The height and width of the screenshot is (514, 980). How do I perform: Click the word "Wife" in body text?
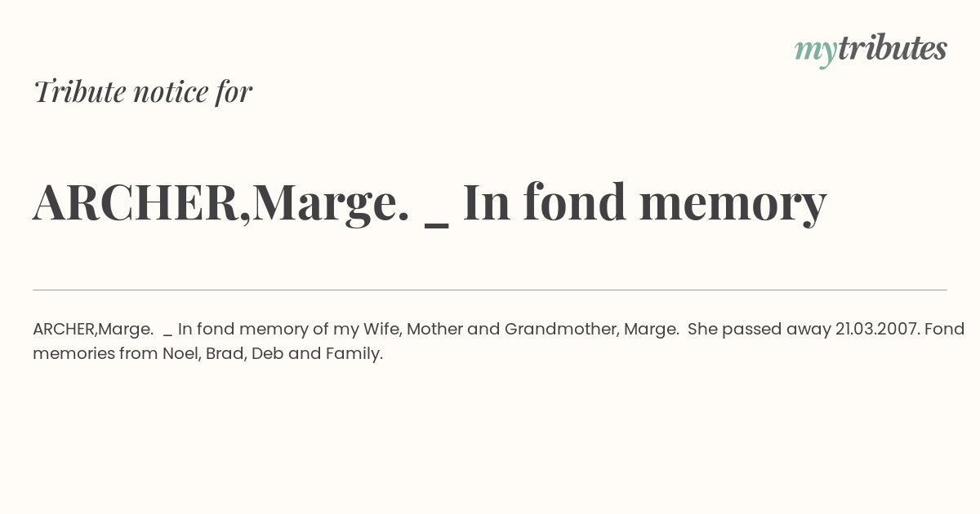(x=381, y=329)
